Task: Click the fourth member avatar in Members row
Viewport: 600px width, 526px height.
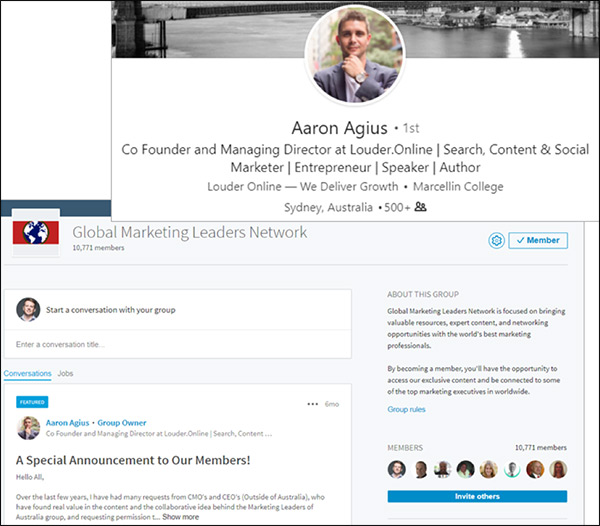Action: coord(466,469)
